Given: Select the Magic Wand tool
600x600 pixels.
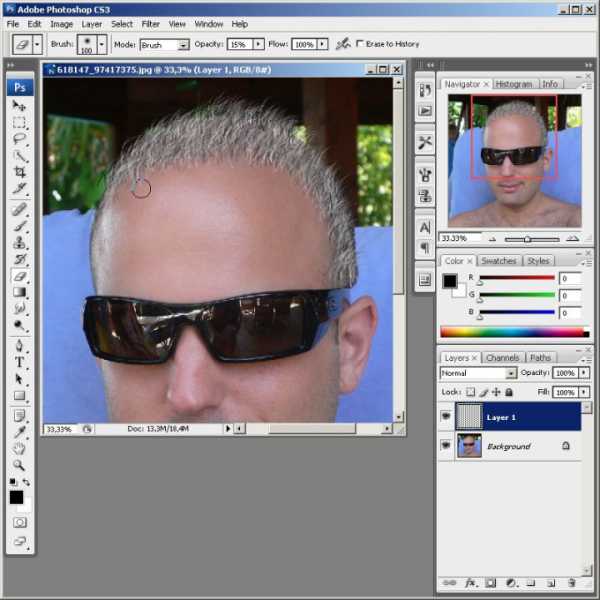Looking at the screenshot, I should (19, 156).
